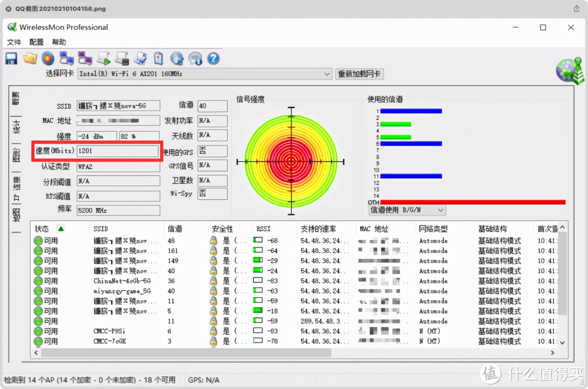This screenshot has width=588, height=389.
Task: Click the speed value field showing 1201
Action: (x=118, y=151)
